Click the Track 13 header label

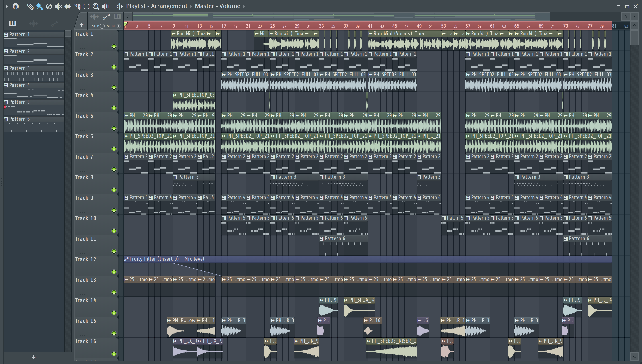click(x=86, y=280)
